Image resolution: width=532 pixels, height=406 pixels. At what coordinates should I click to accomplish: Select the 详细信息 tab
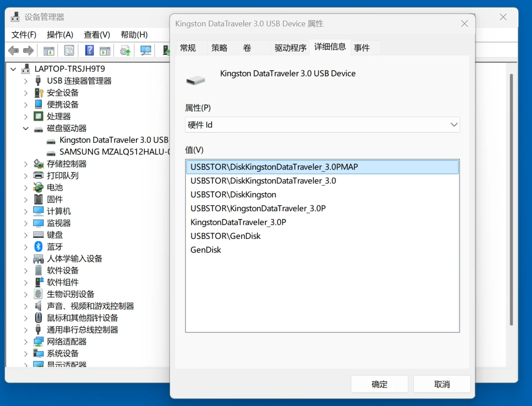point(330,47)
